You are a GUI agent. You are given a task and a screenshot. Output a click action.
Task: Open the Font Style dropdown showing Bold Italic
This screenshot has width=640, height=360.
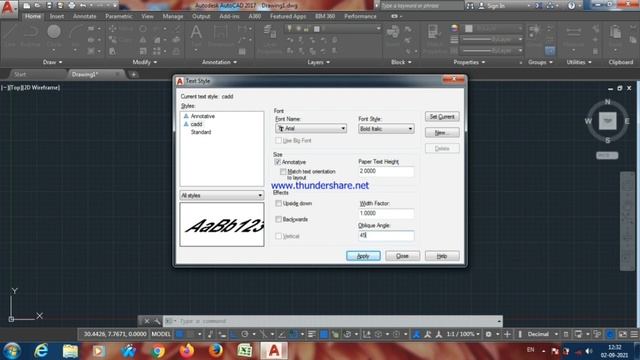pos(386,129)
